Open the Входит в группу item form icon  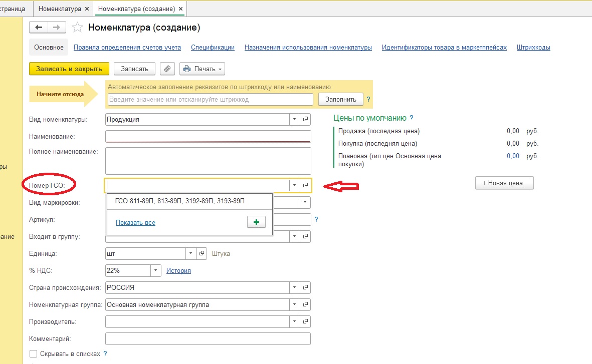tap(305, 236)
